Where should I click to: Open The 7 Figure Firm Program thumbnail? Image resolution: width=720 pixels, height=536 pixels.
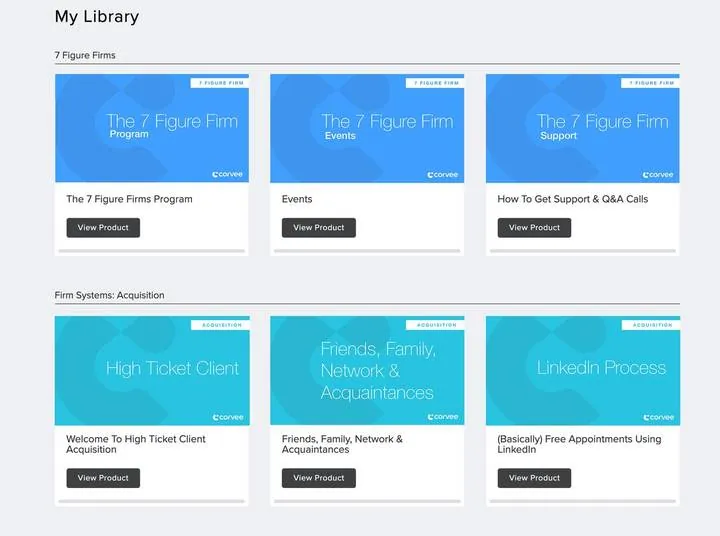coord(152,128)
